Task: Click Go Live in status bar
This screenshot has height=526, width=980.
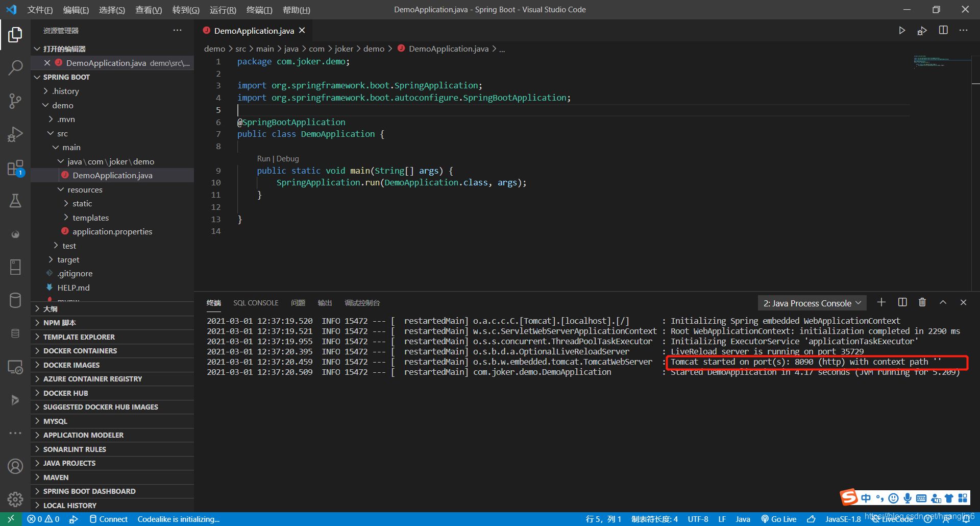Action: (x=779, y=519)
